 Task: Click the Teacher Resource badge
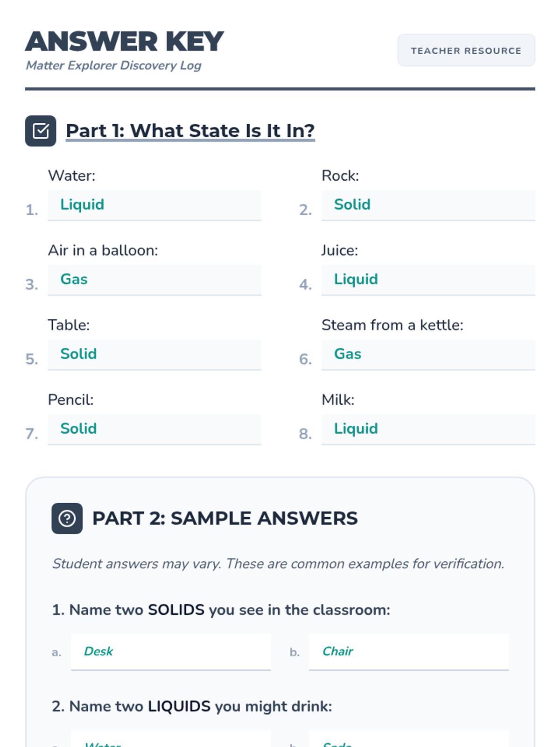[466, 50]
